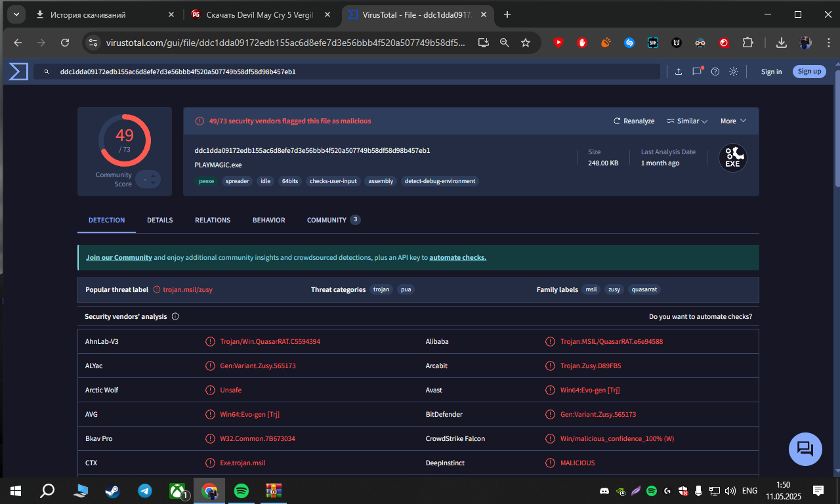Click the quasarrat family label

(x=644, y=289)
